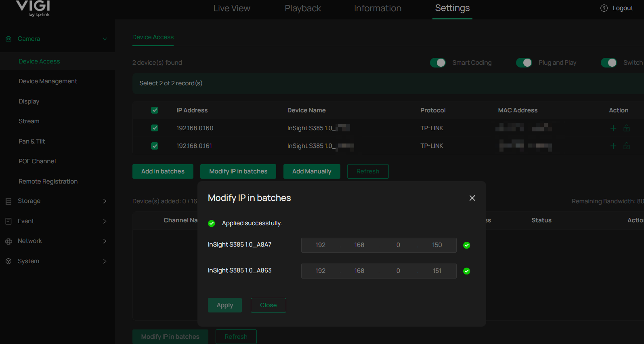Click the lower Modify IP in batches button

[170, 337]
